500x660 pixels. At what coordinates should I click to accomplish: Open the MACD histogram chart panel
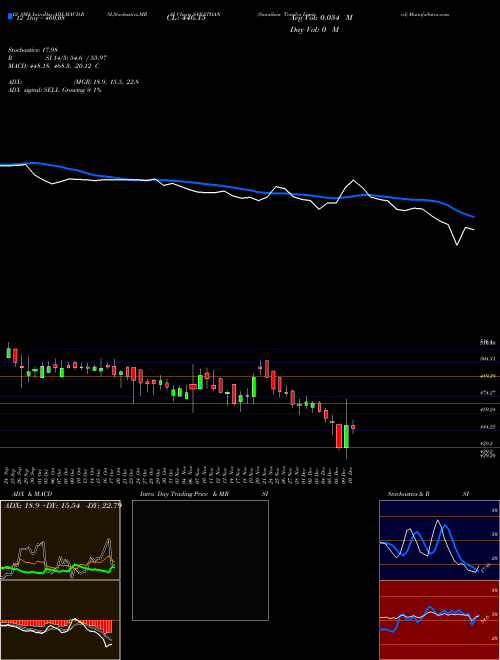point(60,620)
